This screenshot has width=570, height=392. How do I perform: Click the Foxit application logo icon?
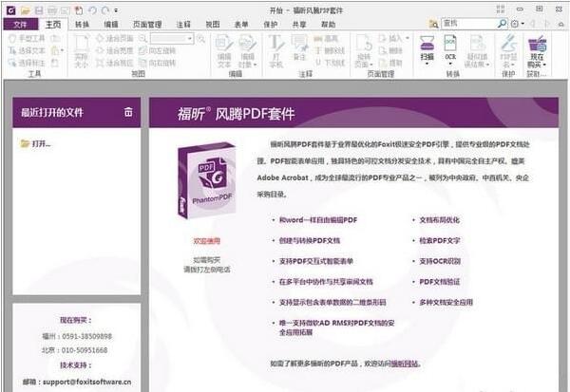10,10
